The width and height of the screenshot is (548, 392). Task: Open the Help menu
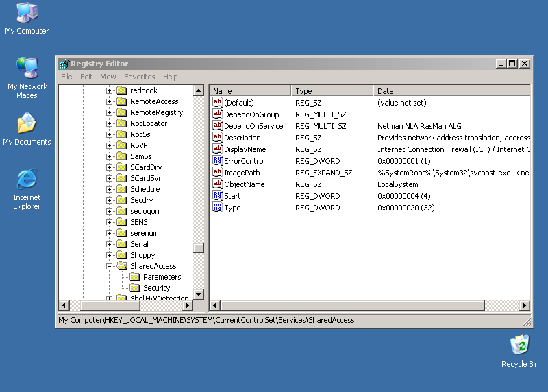click(x=170, y=77)
